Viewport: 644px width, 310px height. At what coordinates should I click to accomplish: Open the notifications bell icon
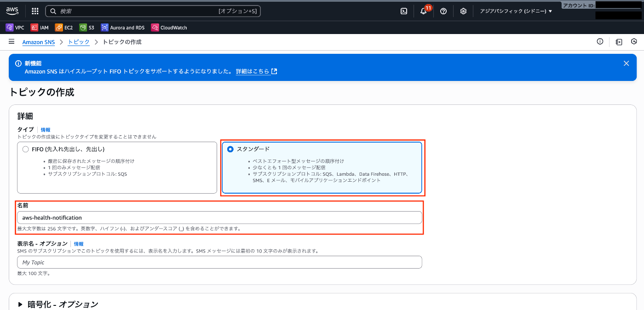coord(424,11)
